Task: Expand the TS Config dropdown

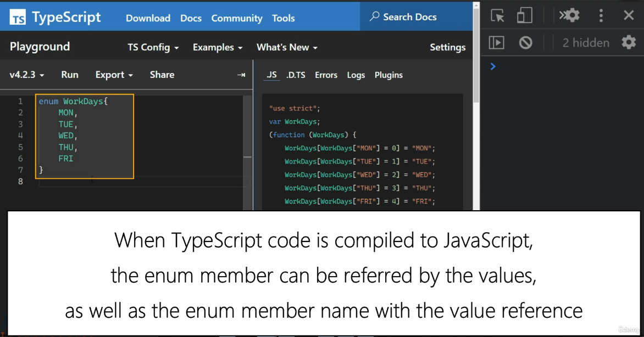Action: click(x=153, y=47)
